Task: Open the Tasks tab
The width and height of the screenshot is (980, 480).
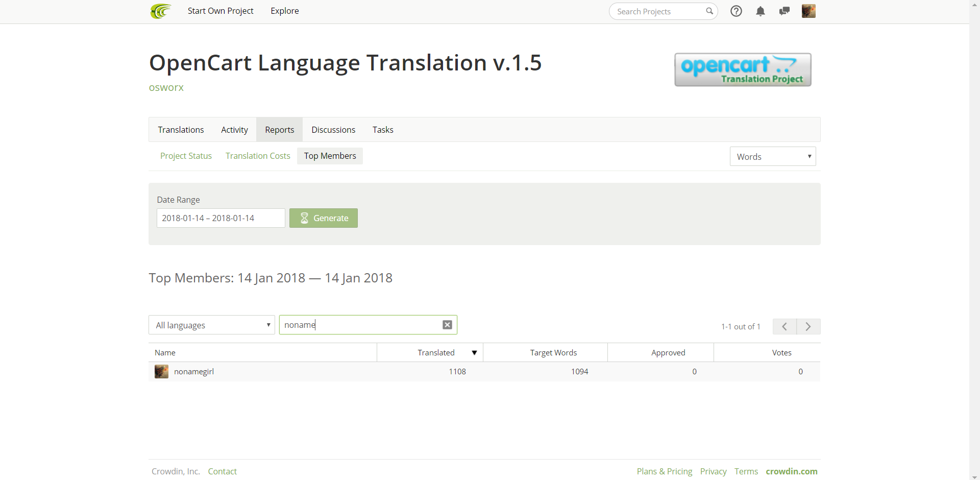Action: [383, 130]
